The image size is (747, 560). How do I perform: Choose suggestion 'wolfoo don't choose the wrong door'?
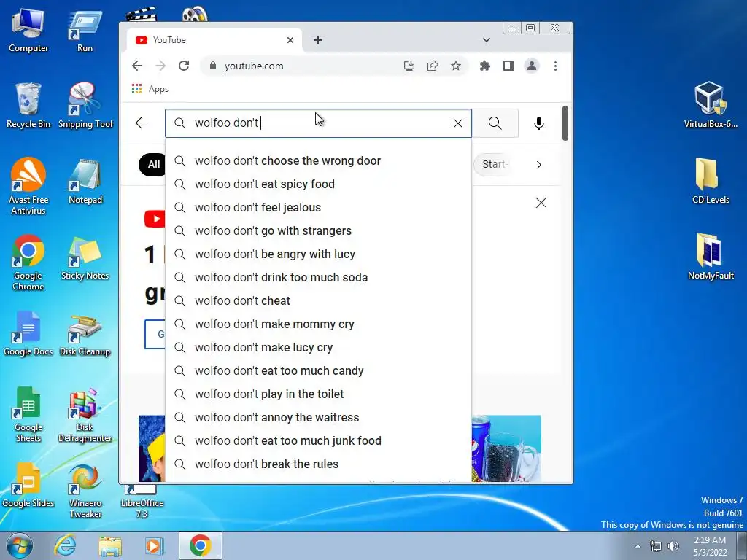pos(319,161)
